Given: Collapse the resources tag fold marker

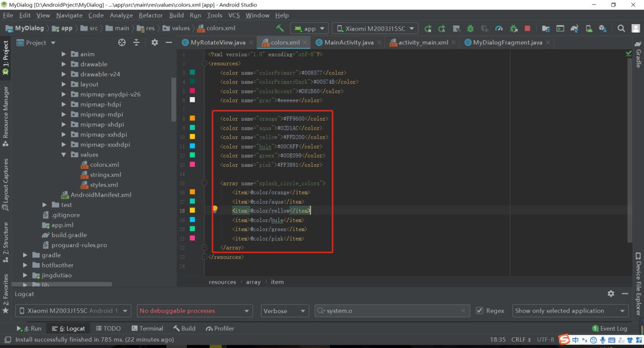Looking at the screenshot, I should (204, 64).
